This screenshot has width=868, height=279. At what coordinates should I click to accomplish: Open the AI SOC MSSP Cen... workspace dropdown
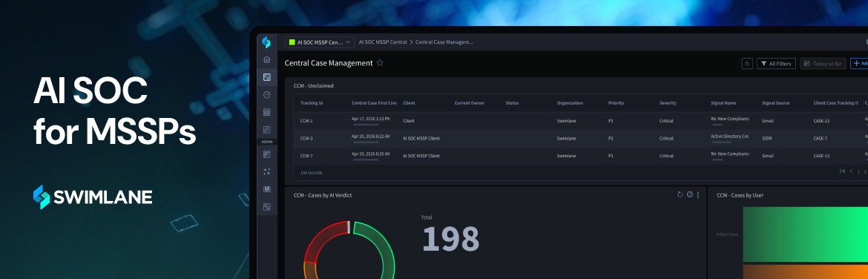pyautogui.click(x=320, y=42)
